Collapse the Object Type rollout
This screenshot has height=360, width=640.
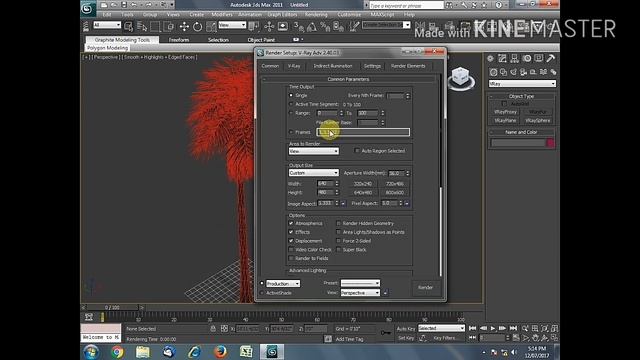tap(521, 96)
